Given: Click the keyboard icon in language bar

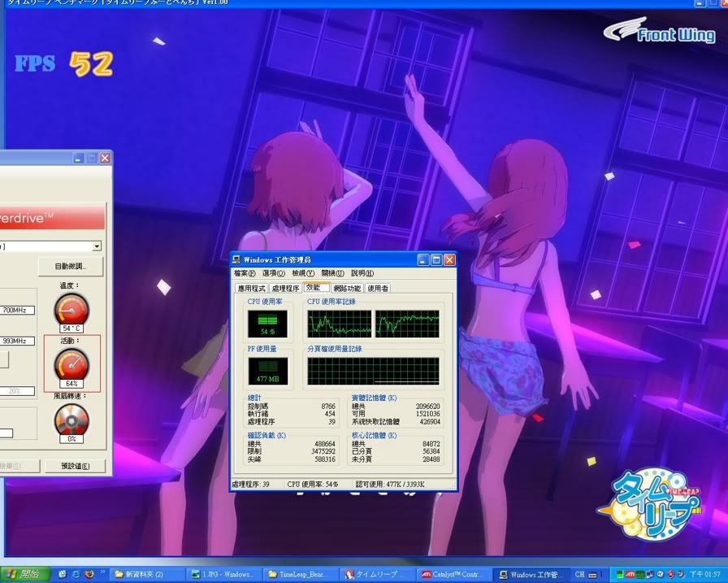Looking at the screenshot, I should pyautogui.click(x=593, y=575).
